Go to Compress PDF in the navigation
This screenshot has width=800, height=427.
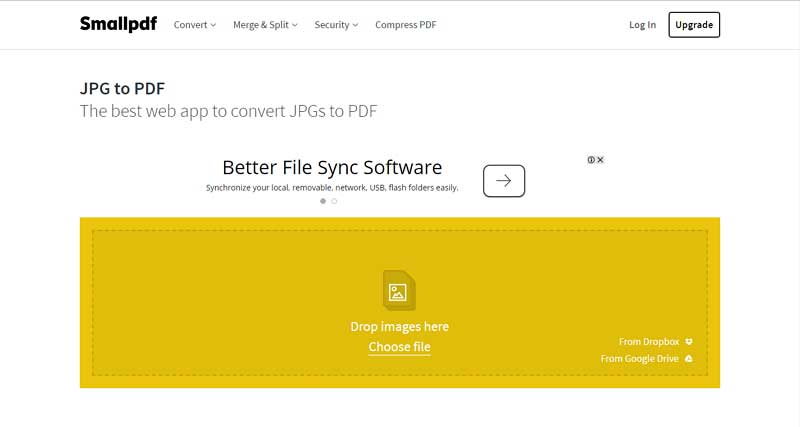405,25
